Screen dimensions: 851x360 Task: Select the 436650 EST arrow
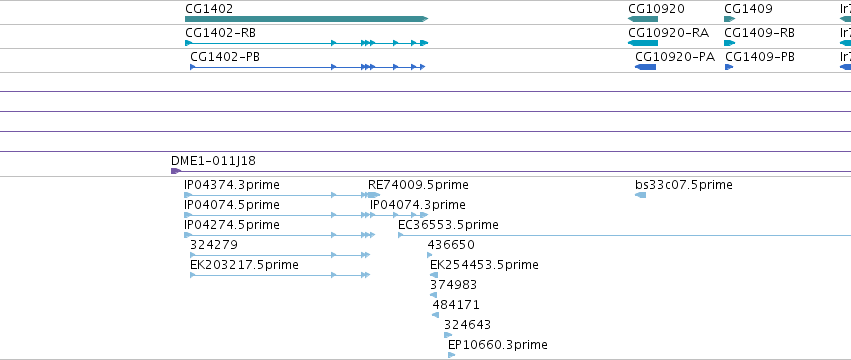430,255
